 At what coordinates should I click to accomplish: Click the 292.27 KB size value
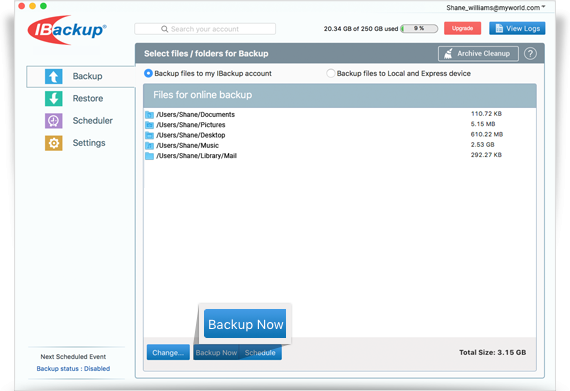[x=486, y=155]
